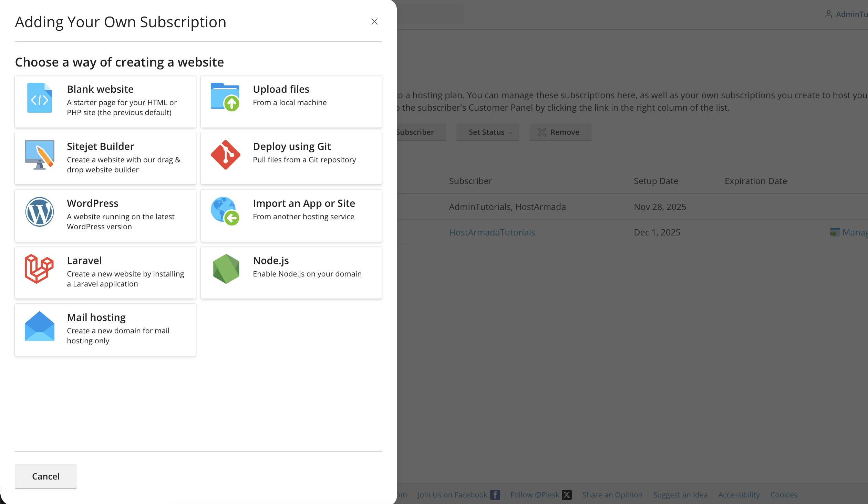Choose the Node.js heading
The image size is (868, 504).
click(x=271, y=260)
